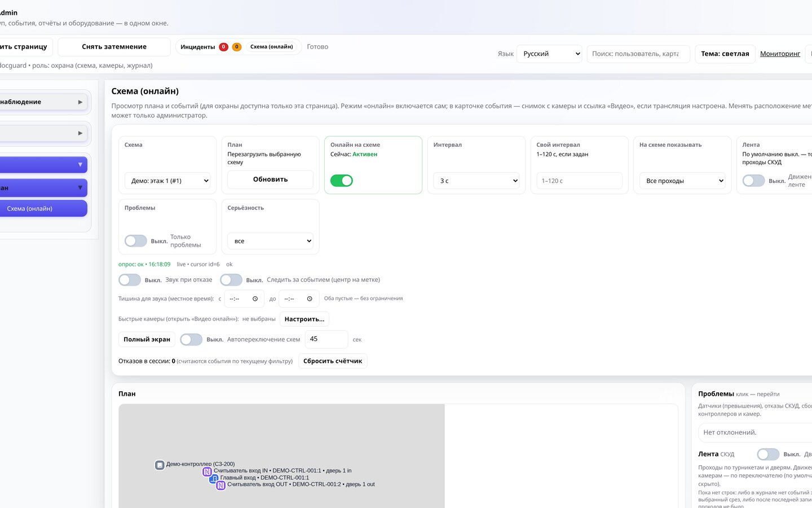Enable the Лента movement toggle in filters
The image size is (812, 508).
click(753, 181)
